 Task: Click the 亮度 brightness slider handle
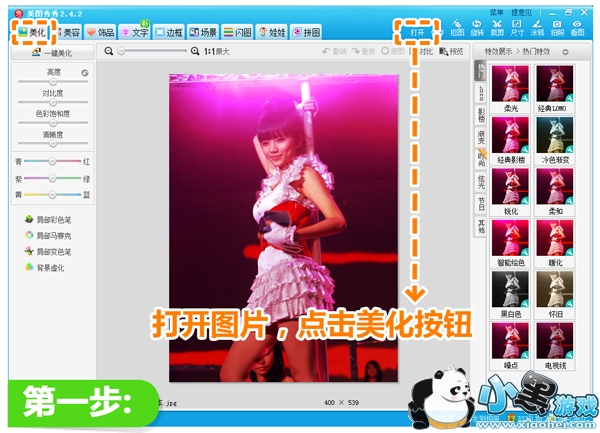(x=53, y=81)
